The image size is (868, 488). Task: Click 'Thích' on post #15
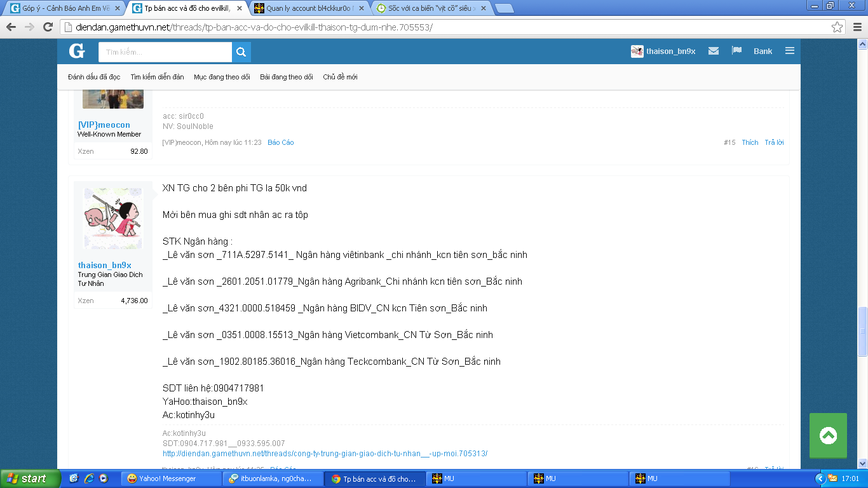coord(750,143)
